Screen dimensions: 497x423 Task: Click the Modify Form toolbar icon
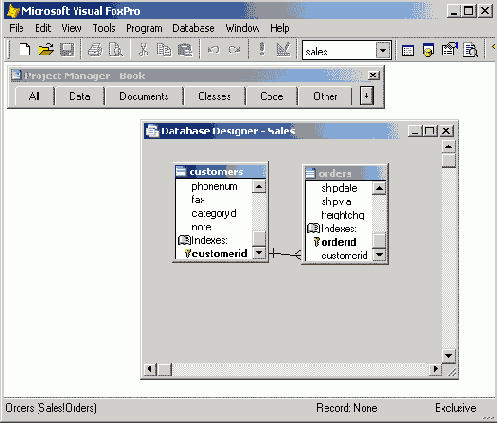click(x=283, y=49)
